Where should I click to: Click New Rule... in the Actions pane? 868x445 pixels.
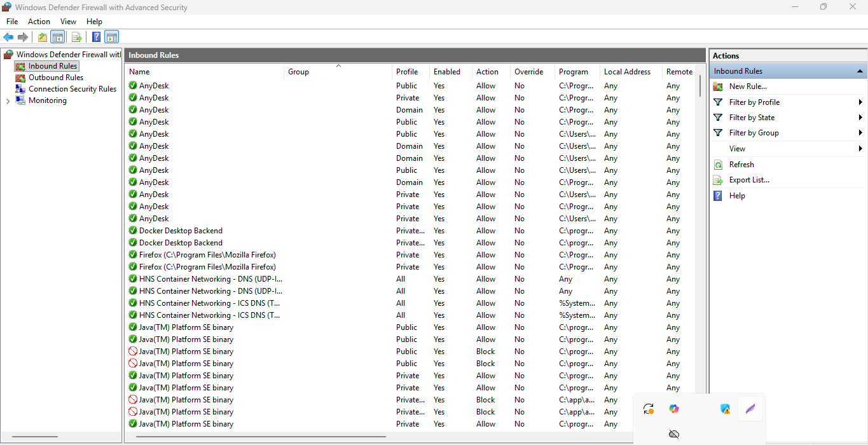(748, 86)
